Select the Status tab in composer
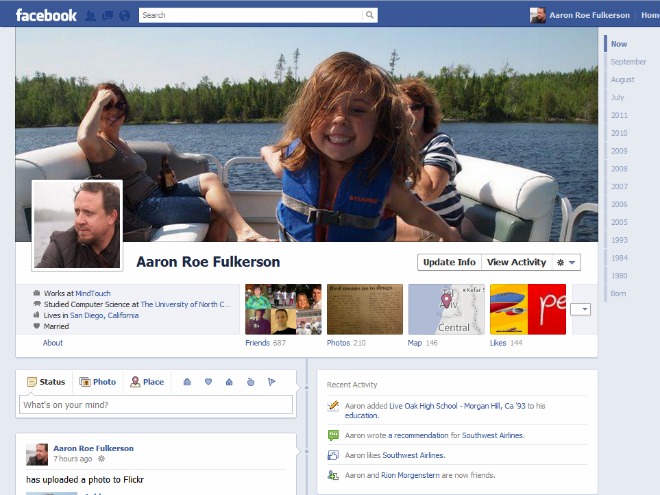The width and height of the screenshot is (660, 495). point(46,382)
